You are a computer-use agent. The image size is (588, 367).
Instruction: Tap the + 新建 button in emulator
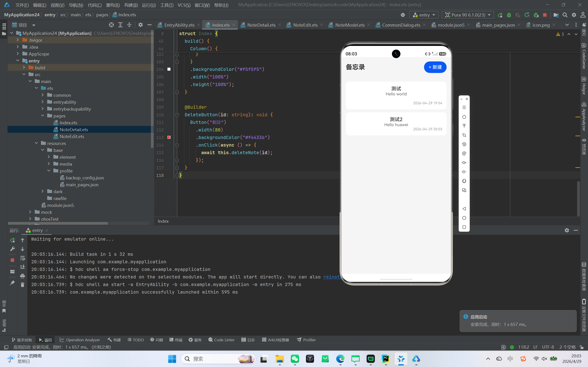435,67
